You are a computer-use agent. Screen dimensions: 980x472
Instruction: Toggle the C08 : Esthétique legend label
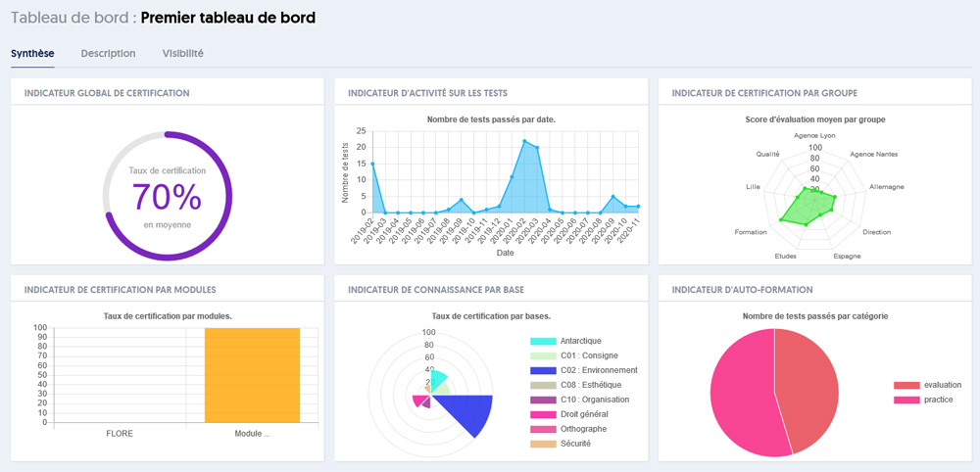(x=590, y=385)
